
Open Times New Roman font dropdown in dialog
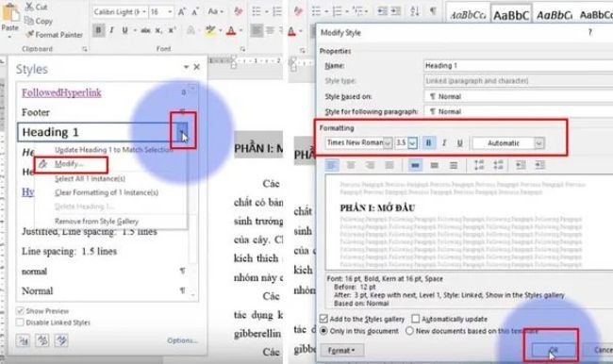[x=388, y=143]
